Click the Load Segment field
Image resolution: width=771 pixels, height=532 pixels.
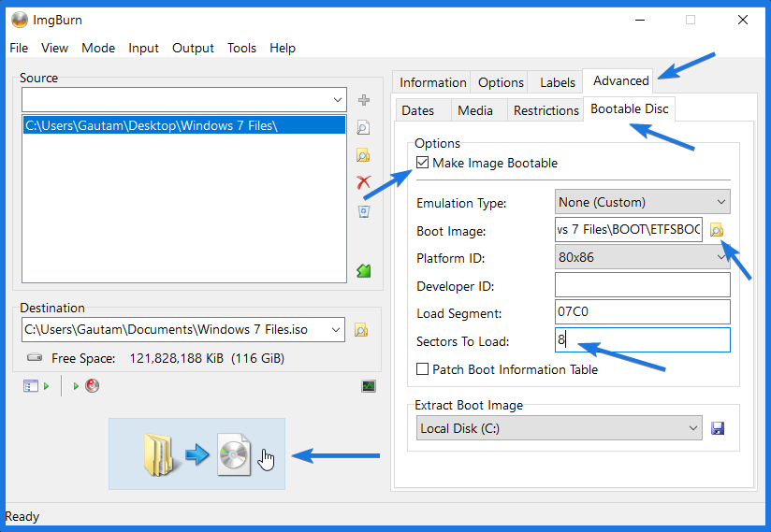coord(642,312)
